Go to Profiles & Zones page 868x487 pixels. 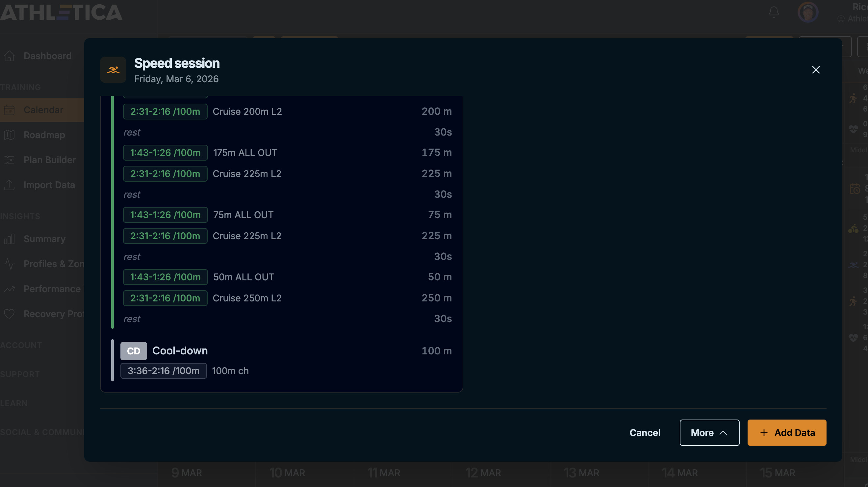[54, 264]
